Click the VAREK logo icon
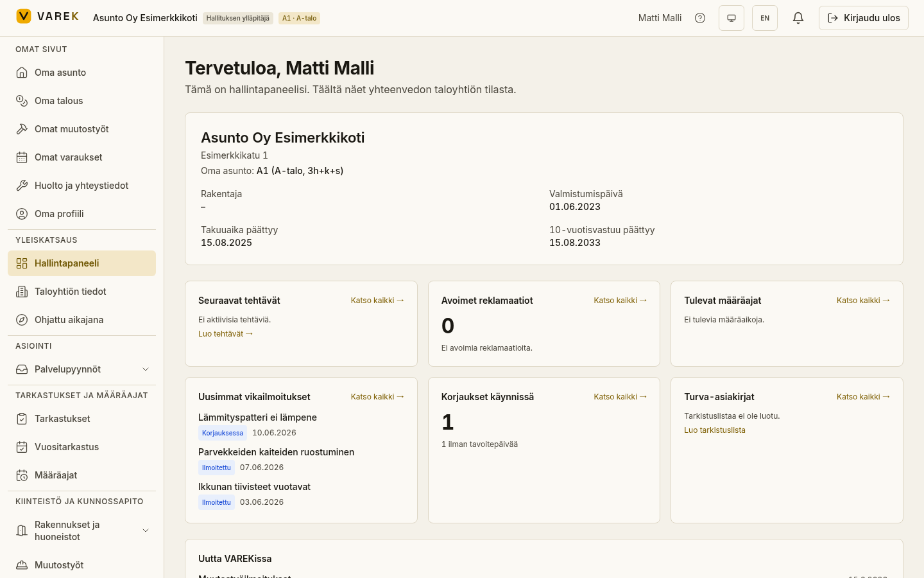This screenshot has width=924, height=578. point(24,17)
